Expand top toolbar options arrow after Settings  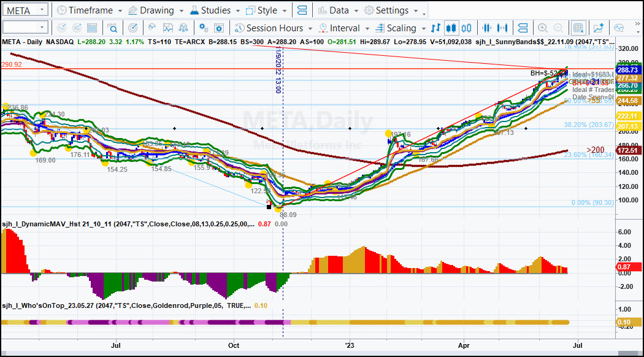tap(424, 14)
